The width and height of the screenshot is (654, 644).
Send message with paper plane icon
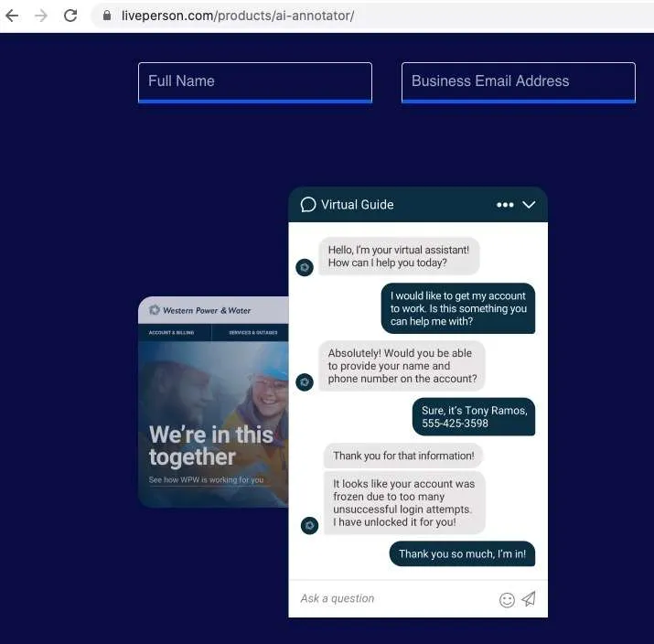pyautogui.click(x=529, y=599)
